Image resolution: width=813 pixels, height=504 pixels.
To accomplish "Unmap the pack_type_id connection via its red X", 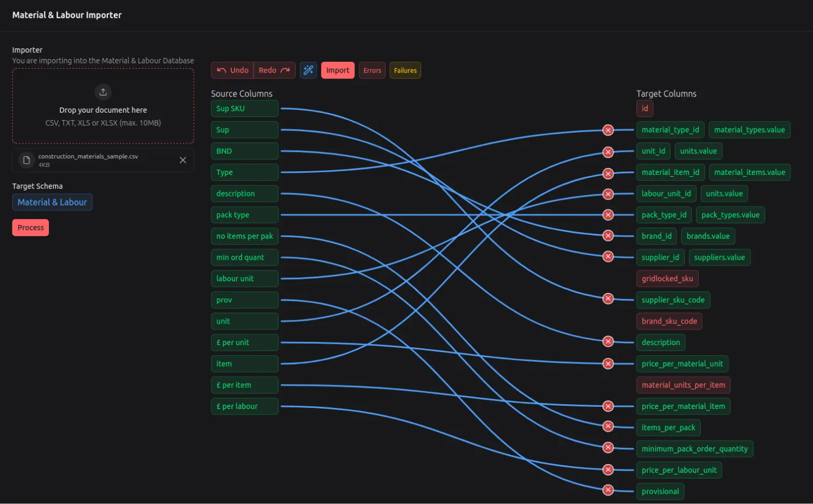I will click(x=608, y=215).
